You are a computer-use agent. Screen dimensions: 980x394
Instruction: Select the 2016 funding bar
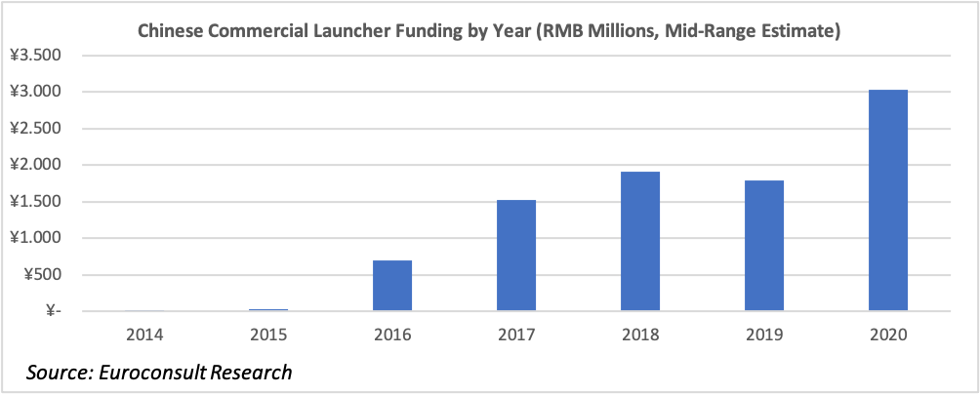pyautogui.click(x=392, y=286)
